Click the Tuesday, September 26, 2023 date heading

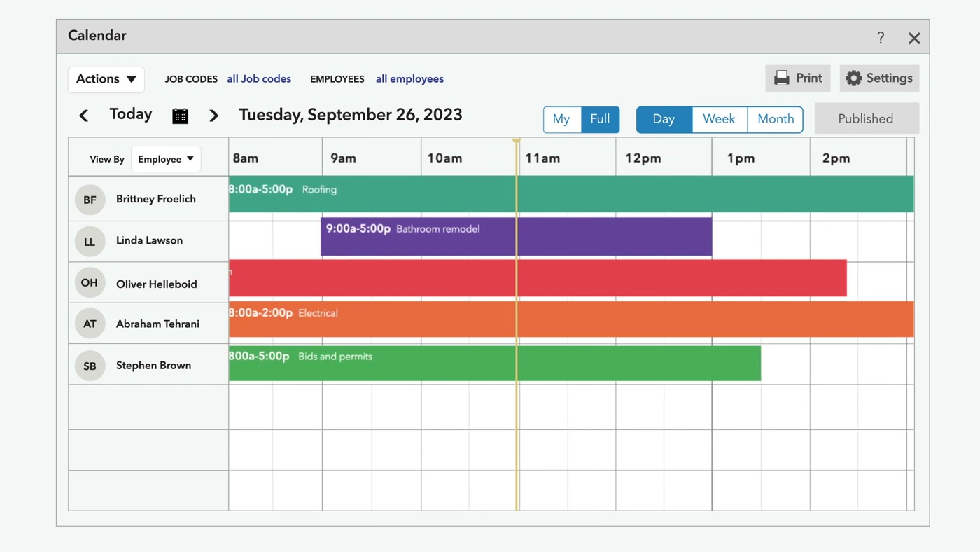pos(351,115)
